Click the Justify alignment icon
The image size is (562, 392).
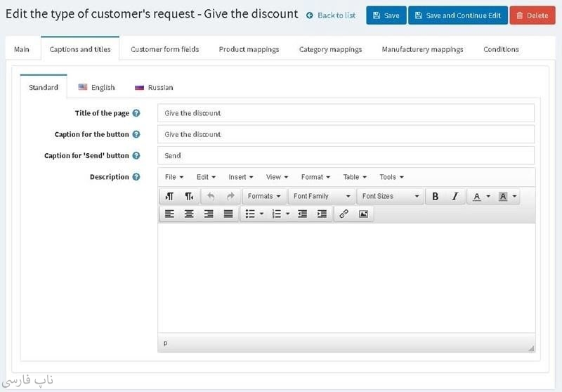point(228,214)
